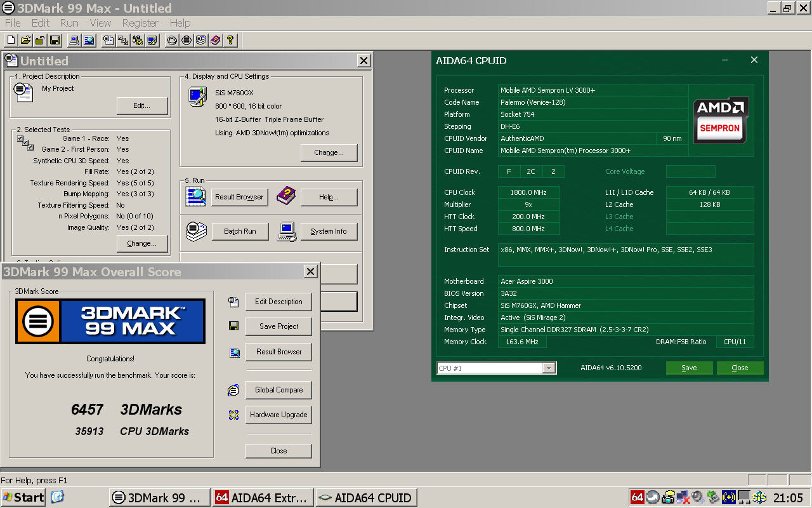Click the stacked pages icon beside Batch Run
812x508 pixels.
point(195,231)
